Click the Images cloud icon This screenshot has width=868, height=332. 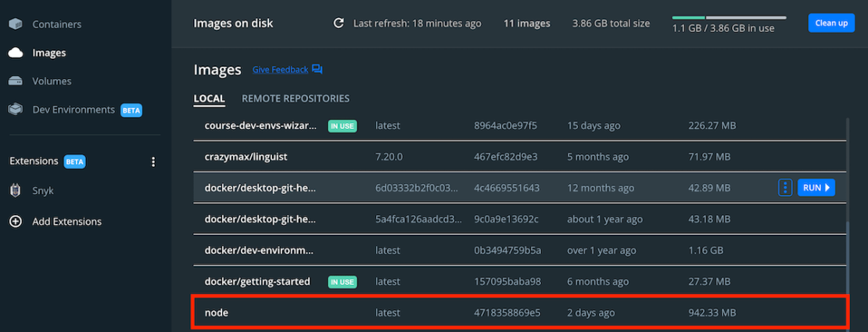16,53
